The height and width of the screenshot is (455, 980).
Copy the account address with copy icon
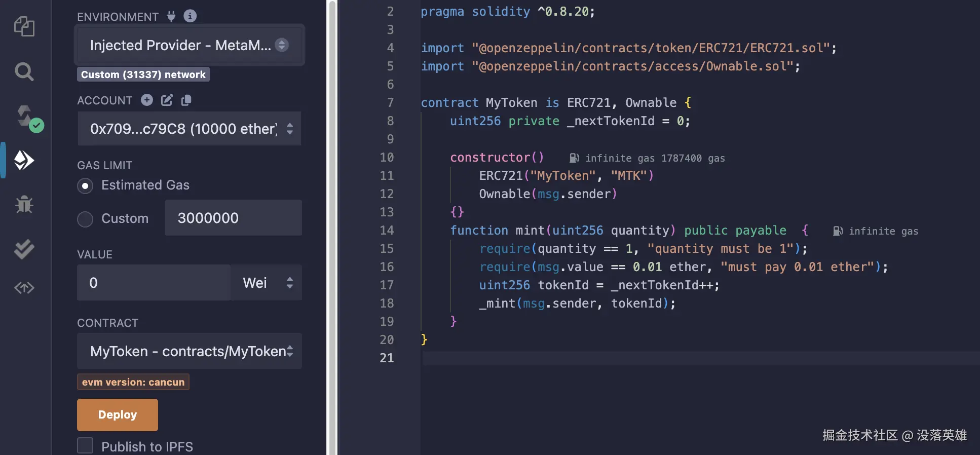point(186,100)
